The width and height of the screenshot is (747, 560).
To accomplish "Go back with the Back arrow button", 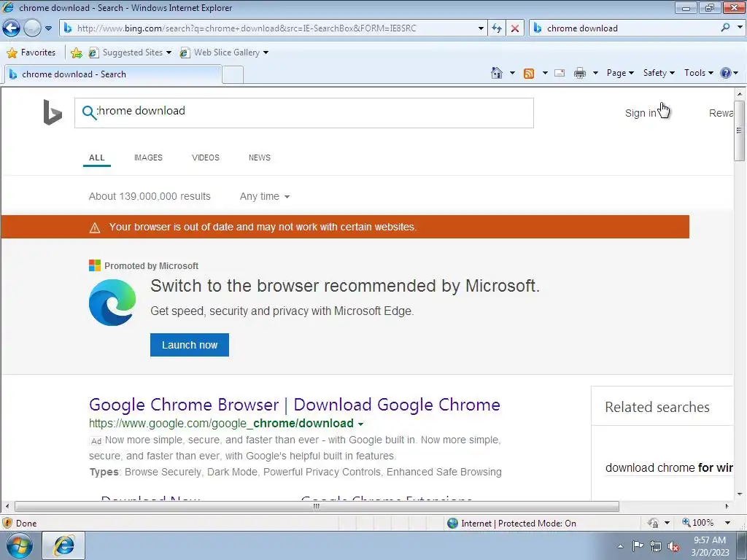I will pyautogui.click(x=12, y=28).
